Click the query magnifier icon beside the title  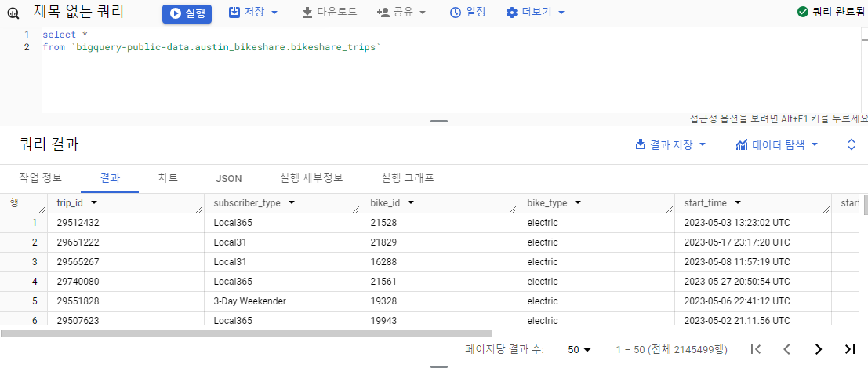(14, 13)
